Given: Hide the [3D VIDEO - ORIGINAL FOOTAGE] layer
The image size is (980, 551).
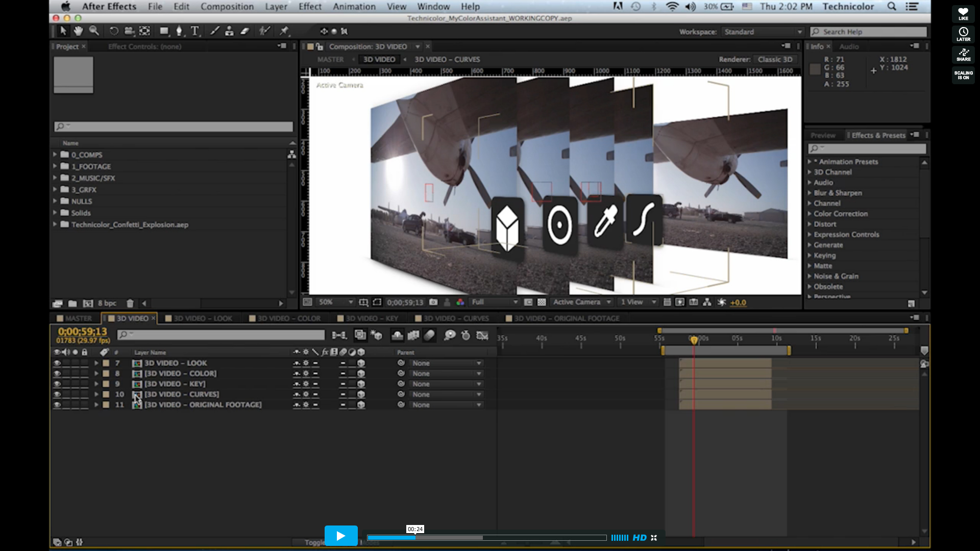Looking at the screenshot, I should coord(57,405).
